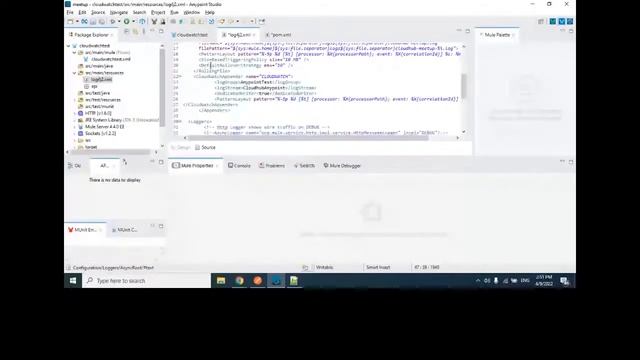Maximize the Package Explorer panel

[161, 31]
